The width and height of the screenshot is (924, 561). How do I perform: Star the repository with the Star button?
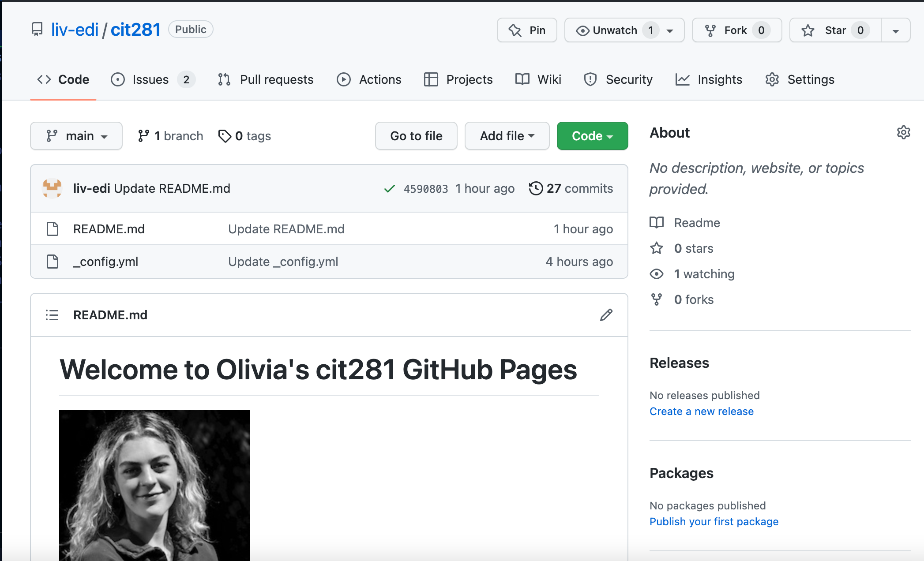[835, 30]
